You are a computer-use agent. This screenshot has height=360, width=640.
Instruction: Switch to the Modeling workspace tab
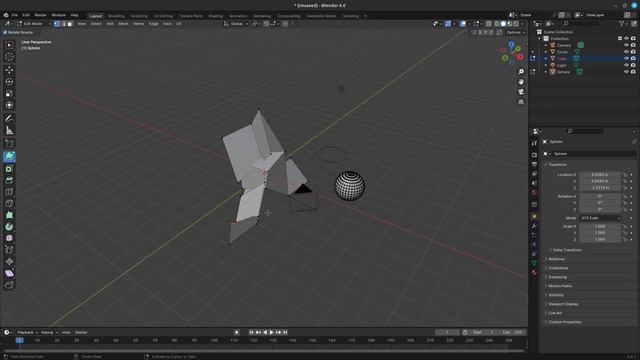[116, 16]
